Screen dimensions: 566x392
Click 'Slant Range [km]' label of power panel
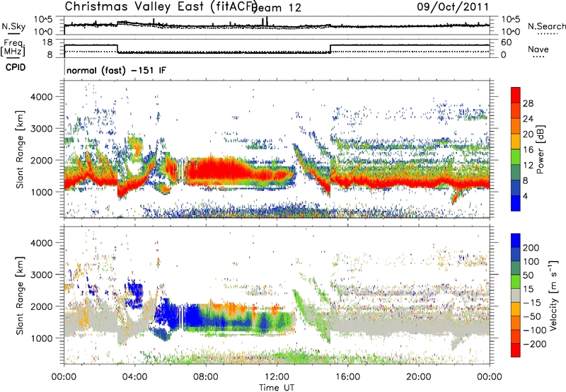(x=20, y=149)
